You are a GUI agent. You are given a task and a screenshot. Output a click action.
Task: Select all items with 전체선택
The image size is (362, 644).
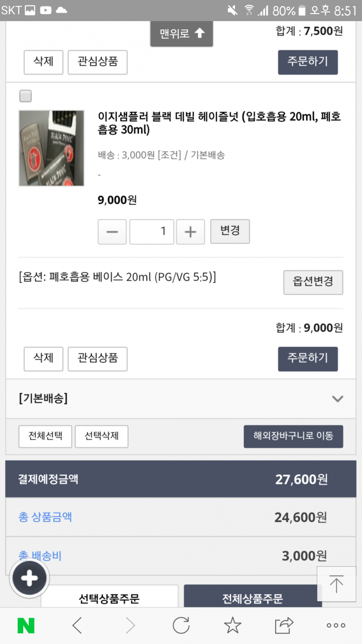click(45, 436)
